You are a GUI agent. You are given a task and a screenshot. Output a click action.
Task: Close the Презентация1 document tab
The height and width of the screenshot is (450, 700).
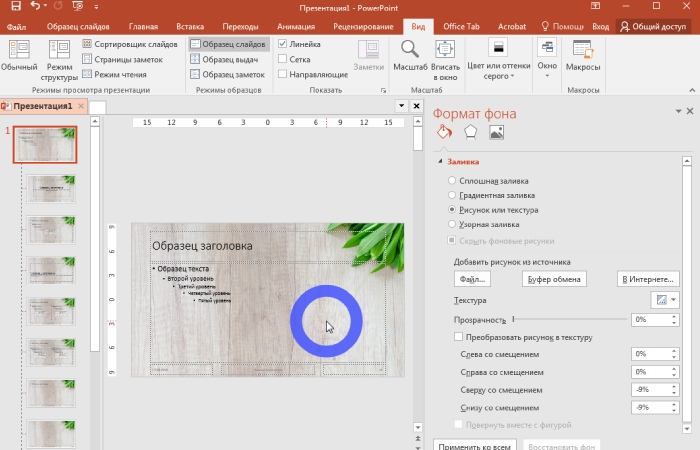pos(81,106)
